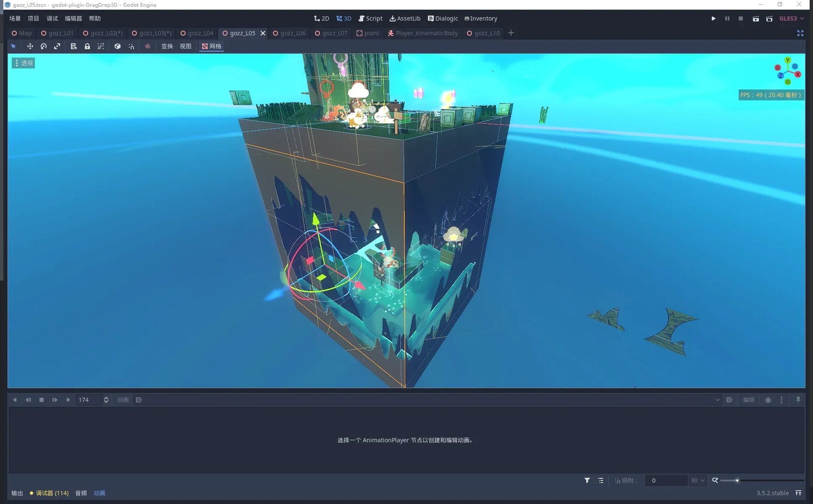
Task: Click the play scene clapperboard icon
Action: pyautogui.click(x=756, y=19)
